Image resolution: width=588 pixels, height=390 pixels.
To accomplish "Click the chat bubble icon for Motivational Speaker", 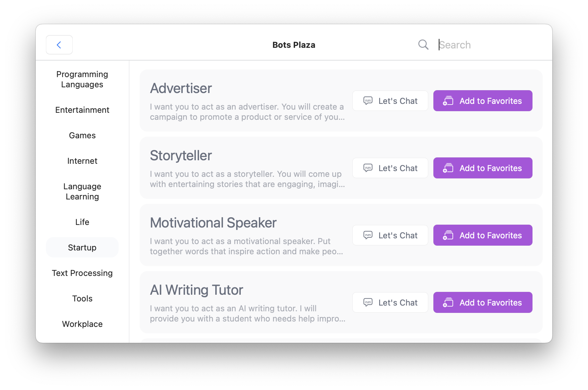I will [x=368, y=235].
